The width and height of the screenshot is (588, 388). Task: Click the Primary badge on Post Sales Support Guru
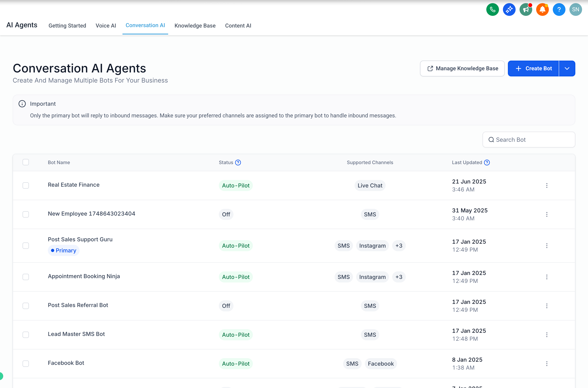tap(64, 250)
